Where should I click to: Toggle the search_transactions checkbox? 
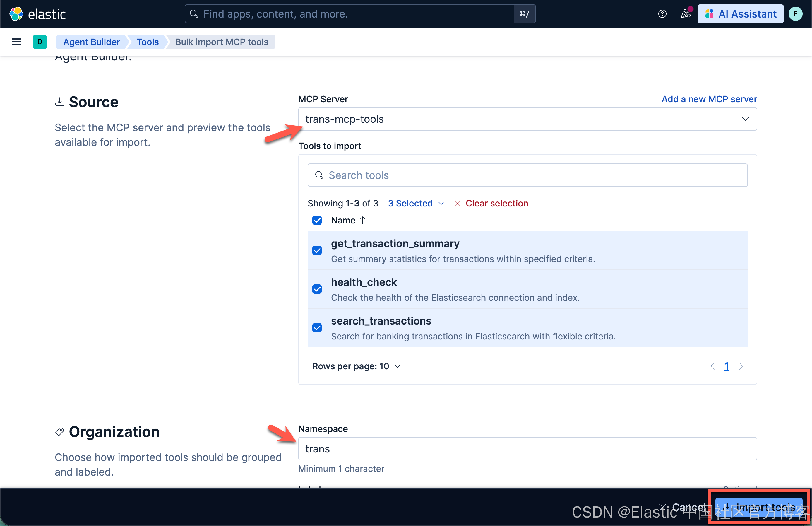(x=317, y=328)
